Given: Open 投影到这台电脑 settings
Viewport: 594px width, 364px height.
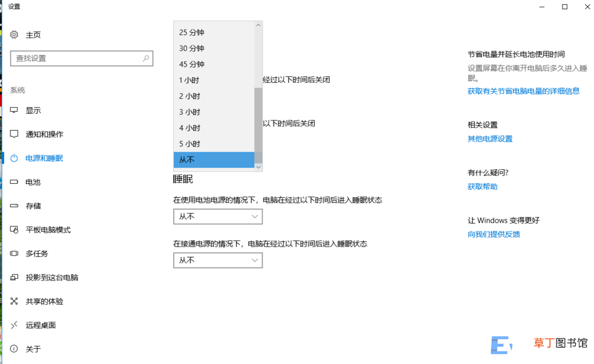Looking at the screenshot, I should pos(52,278).
